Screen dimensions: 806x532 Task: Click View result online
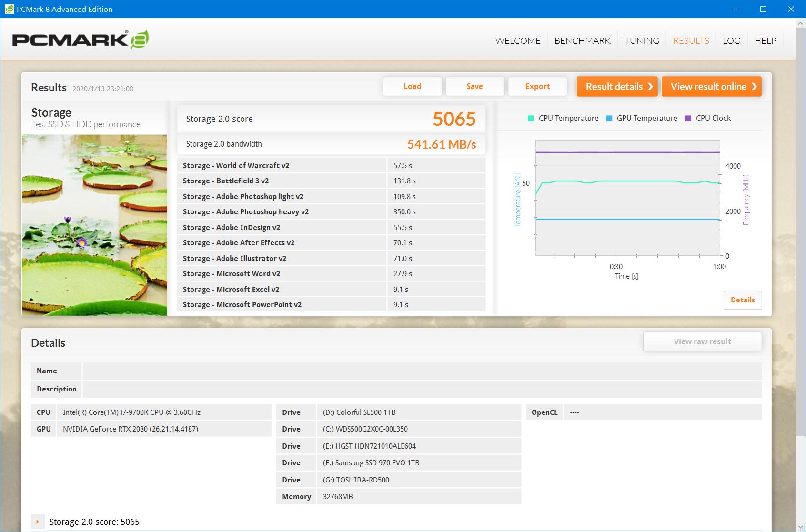click(x=712, y=86)
